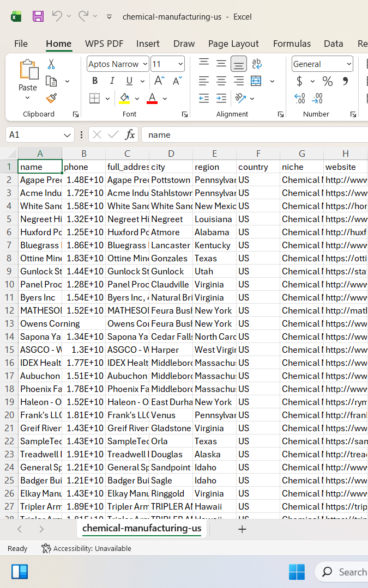The height and width of the screenshot is (588, 368).
Task: Click Accessibility: Unavailable in status bar
Action: tap(87, 549)
